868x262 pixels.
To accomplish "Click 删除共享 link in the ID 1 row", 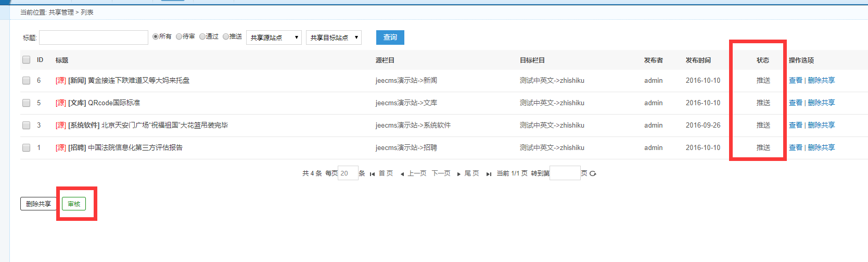I will tap(821, 147).
